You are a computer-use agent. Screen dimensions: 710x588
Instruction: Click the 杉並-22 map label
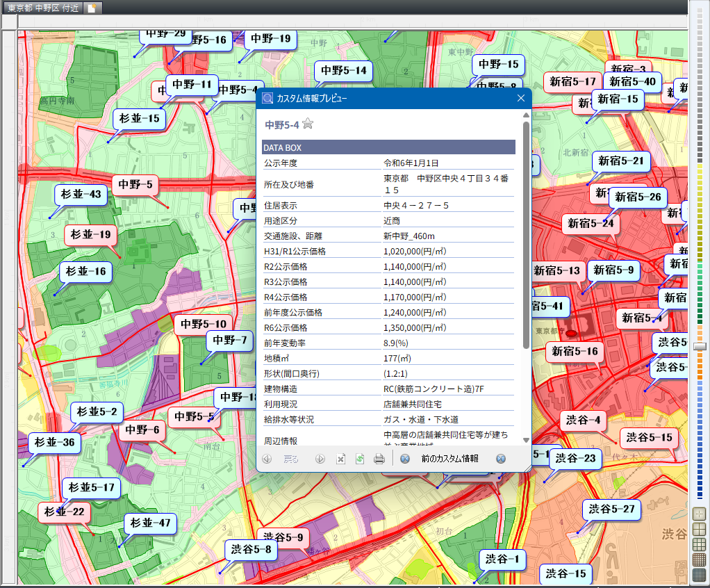pos(65,512)
